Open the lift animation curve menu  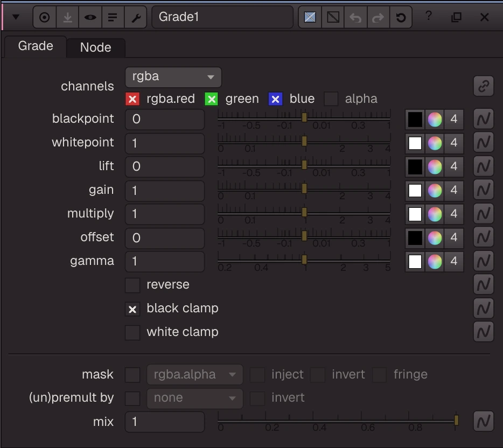click(x=484, y=166)
